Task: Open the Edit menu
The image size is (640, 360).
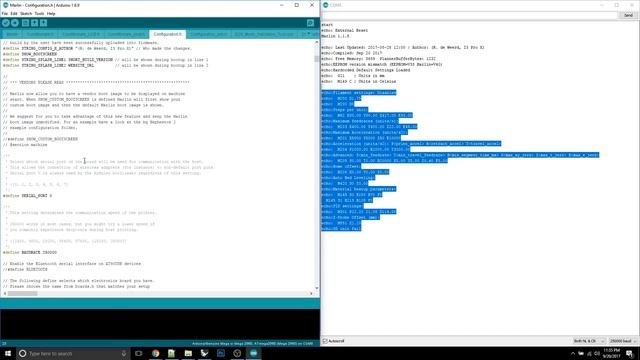Action: tap(14, 13)
